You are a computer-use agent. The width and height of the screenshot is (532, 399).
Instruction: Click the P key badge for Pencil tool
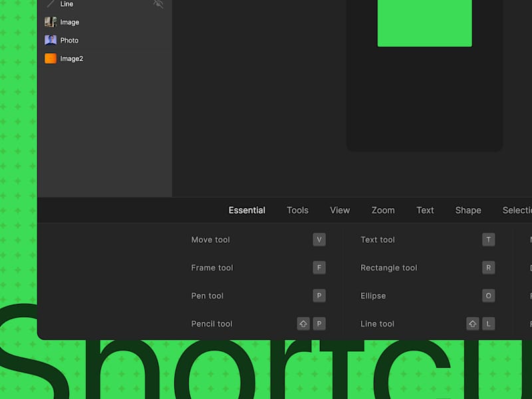[x=319, y=324]
